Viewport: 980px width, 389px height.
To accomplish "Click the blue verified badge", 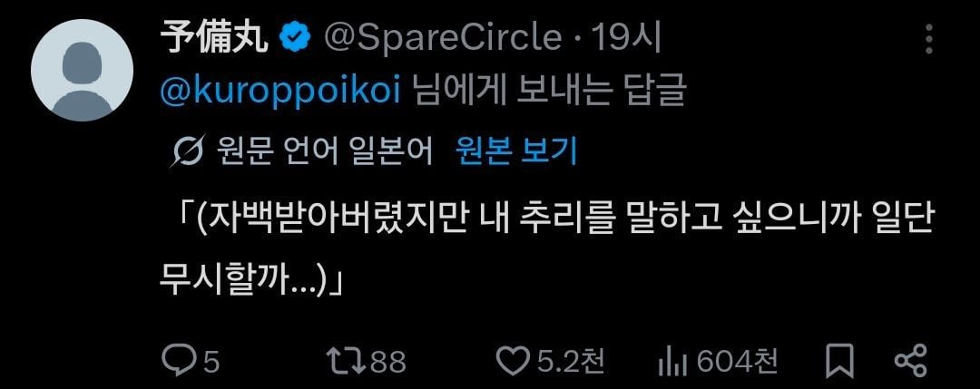I will pyautogui.click(x=294, y=38).
